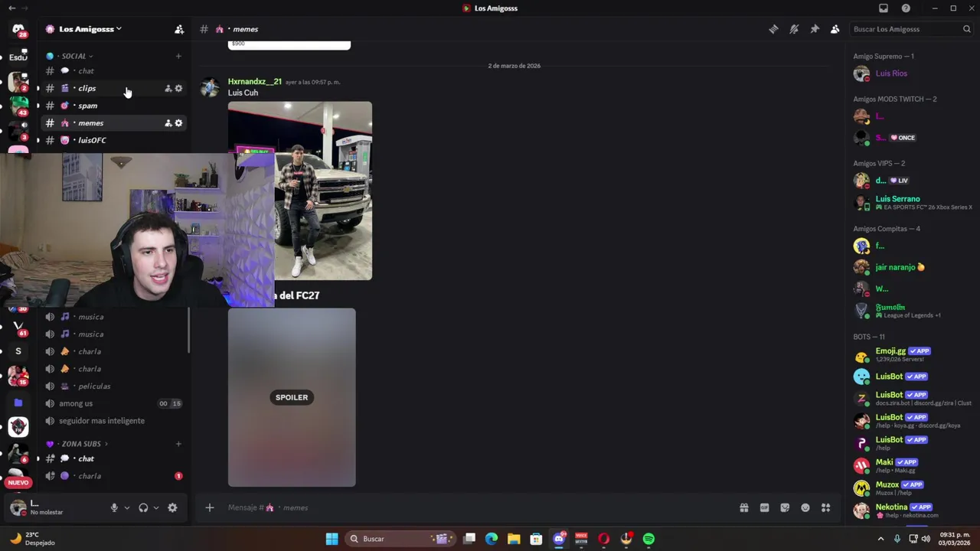Toggle the member list icon
980x551 pixels.
click(835, 29)
